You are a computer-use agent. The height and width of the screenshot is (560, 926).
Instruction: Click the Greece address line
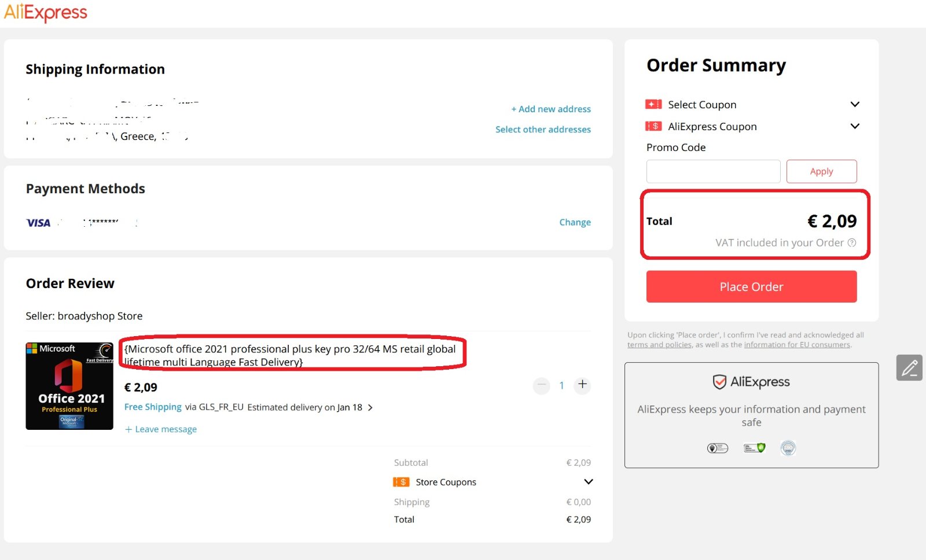coord(107,137)
